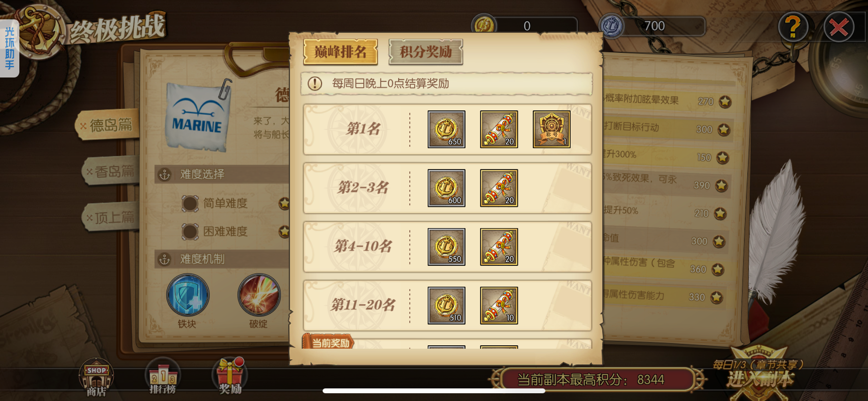Open the 德岛篇 chapter bookmark
The width and height of the screenshot is (868, 401).
pyautogui.click(x=108, y=125)
